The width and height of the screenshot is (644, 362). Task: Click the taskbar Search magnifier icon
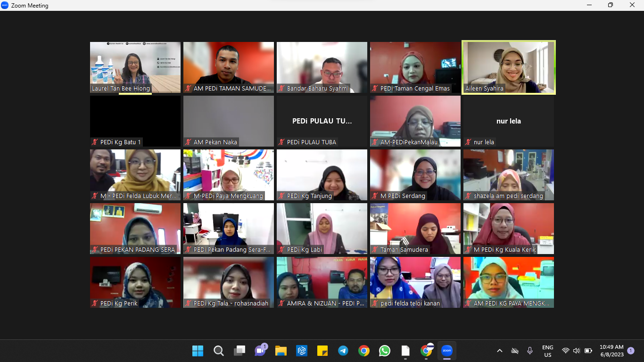click(219, 351)
